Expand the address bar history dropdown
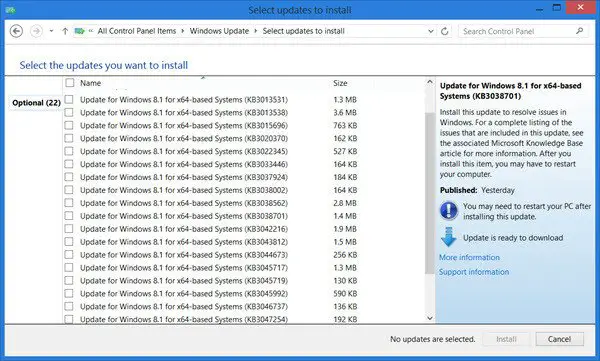Screen dimensions: 600x361 [430, 31]
